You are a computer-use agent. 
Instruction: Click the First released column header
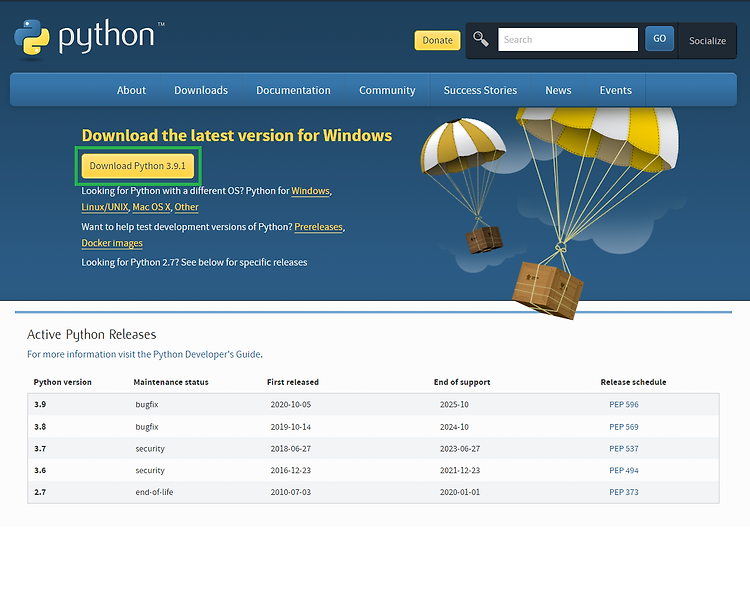pyautogui.click(x=293, y=382)
